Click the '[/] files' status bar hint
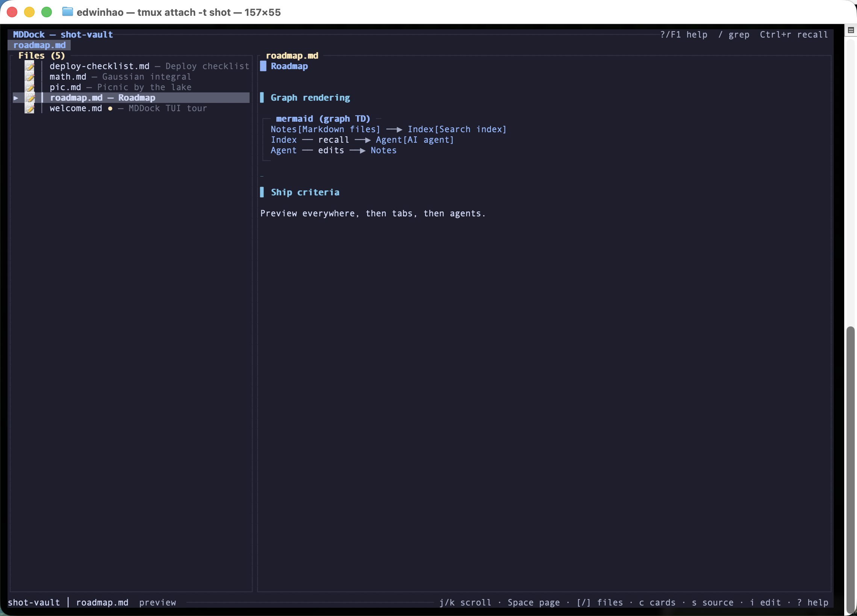Viewport: 857px width, 616px height. pyautogui.click(x=600, y=602)
